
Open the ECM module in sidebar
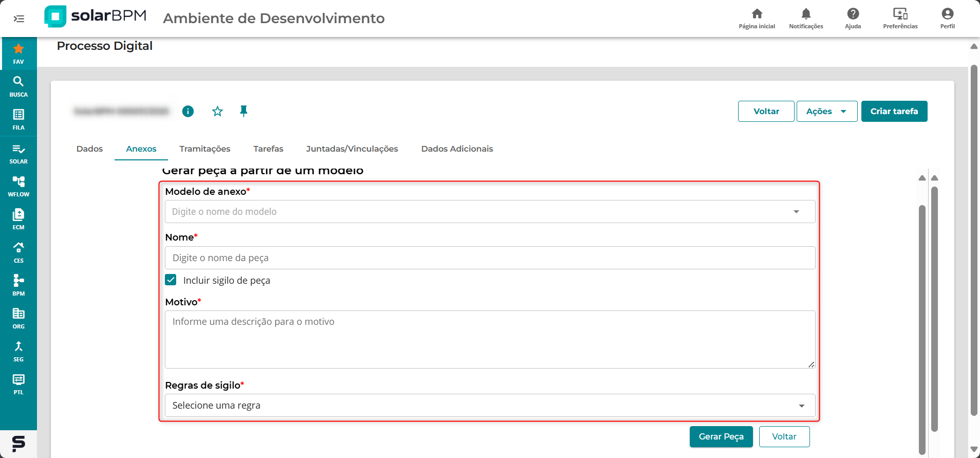coord(18,219)
